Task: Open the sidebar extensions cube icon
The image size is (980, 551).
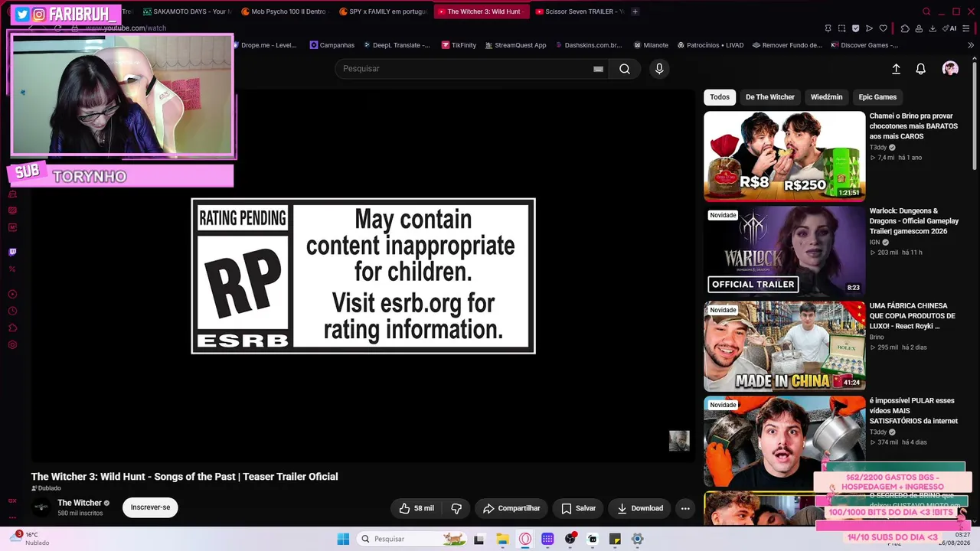Action: (12, 328)
